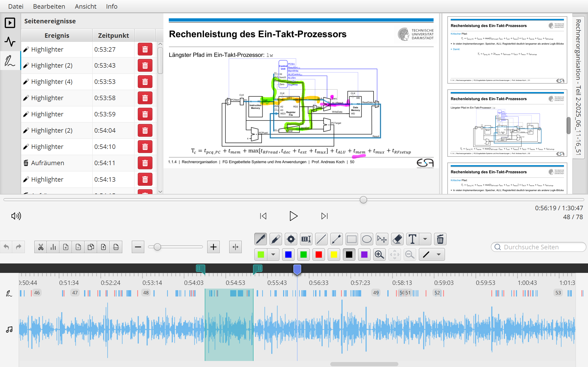Select the Highlighter tool in the annotation toolbar
The height and width of the screenshot is (367, 588).
(276, 239)
